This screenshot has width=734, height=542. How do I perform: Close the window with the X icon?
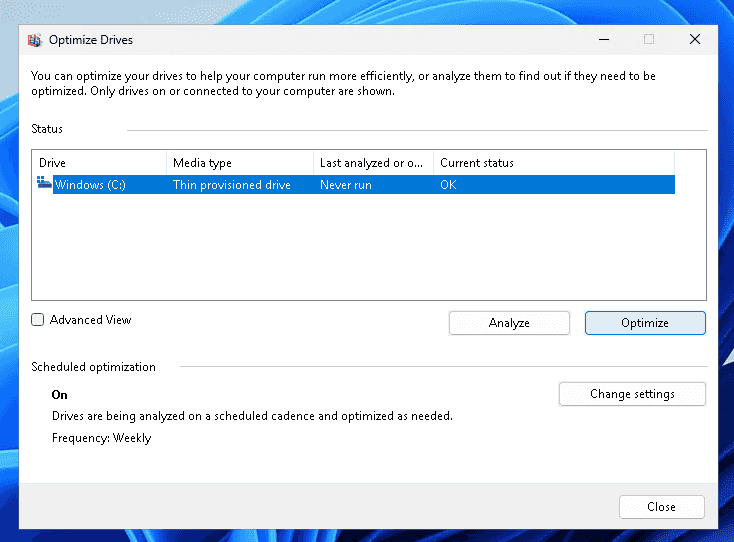tap(694, 40)
